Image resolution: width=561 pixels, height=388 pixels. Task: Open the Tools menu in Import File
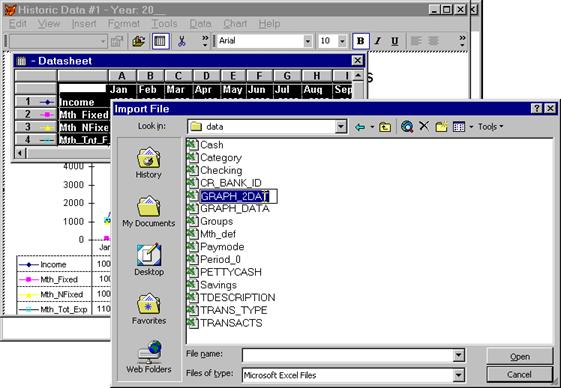click(490, 127)
